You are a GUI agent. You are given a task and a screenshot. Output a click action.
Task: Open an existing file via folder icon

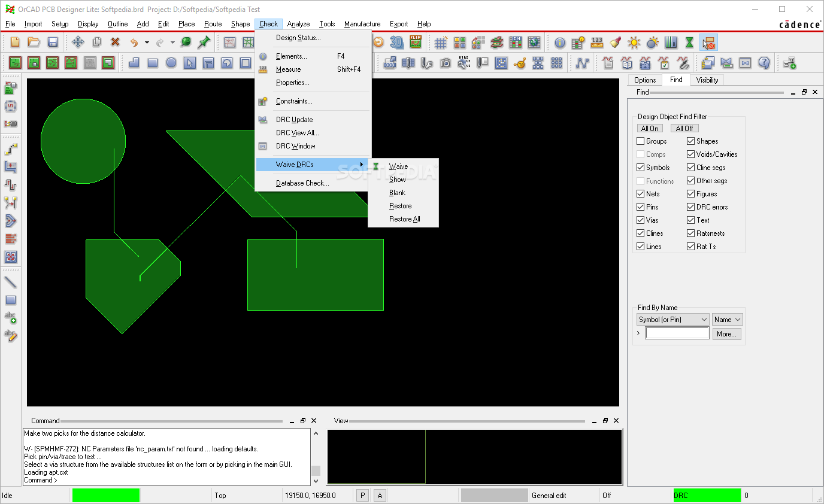pyautogui.click(x=34, y=42)
